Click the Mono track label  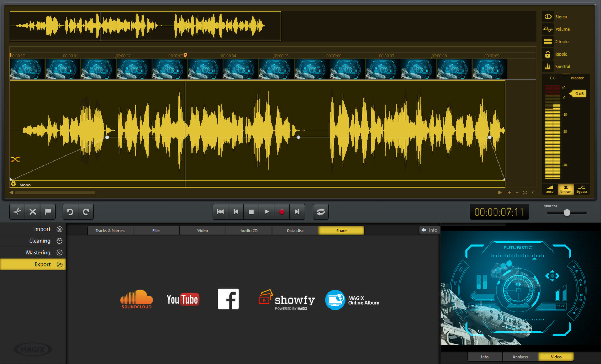point(25,185)
